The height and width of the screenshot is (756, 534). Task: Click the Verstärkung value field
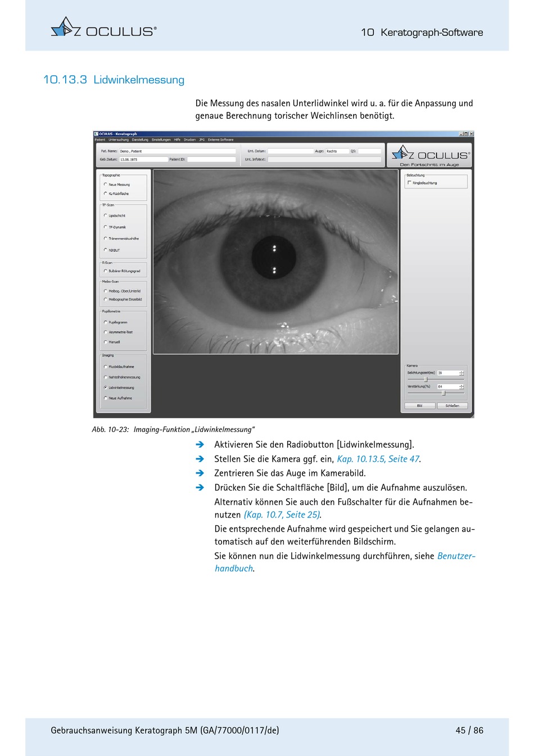448,386
